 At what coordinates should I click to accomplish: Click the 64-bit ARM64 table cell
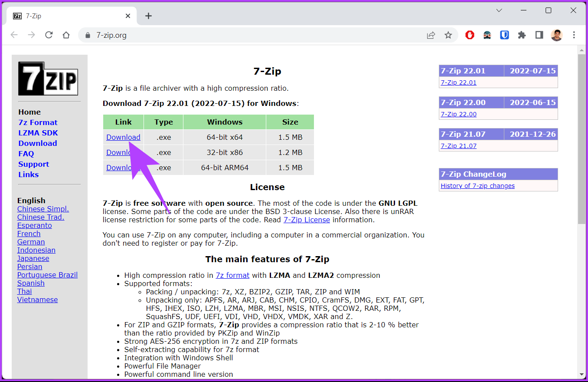pyautogui.click(x=225, y=168)
